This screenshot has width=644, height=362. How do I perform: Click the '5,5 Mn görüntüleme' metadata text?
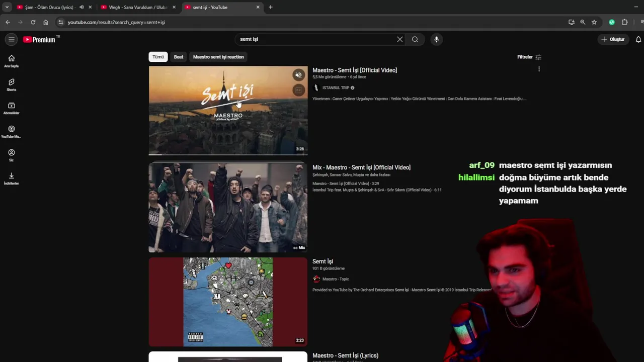[329, 77]
